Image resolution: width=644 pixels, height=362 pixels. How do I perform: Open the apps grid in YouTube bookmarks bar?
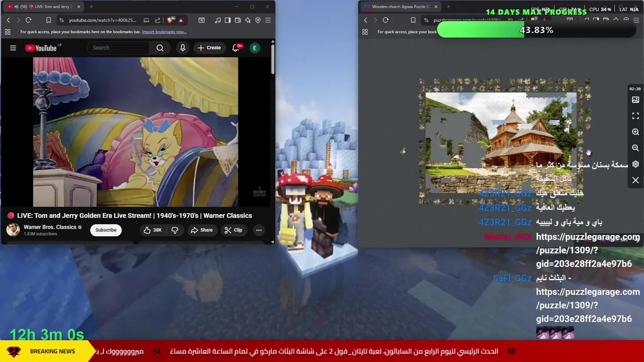tap(8, 32)
